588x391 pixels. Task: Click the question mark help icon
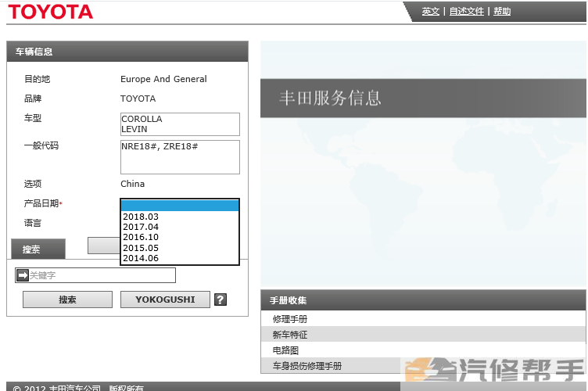point(220,300)
